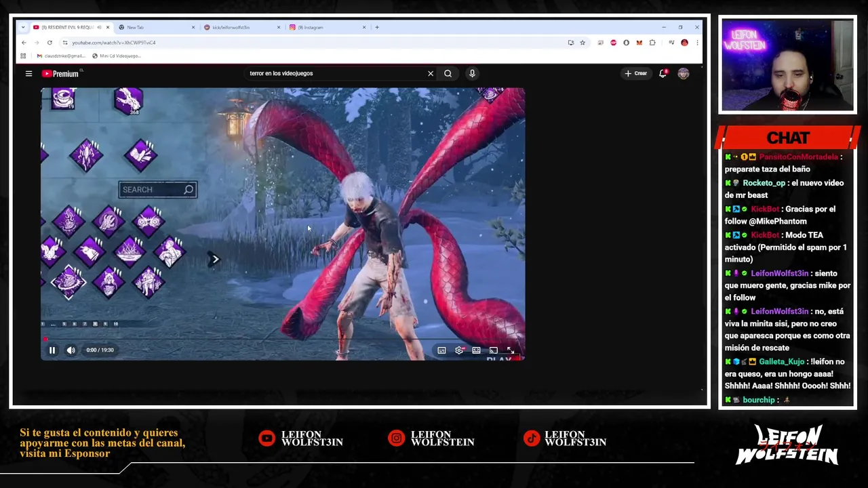Clear the search text with X
868x488 pixels.
click(431, 73)
